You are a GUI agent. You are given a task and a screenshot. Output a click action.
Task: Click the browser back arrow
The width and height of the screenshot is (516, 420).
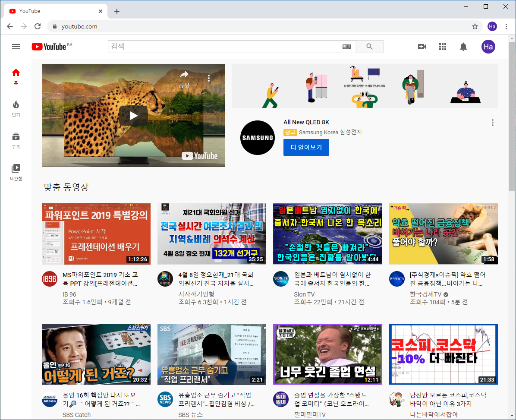pyautogui.click(x=10, y=26)
